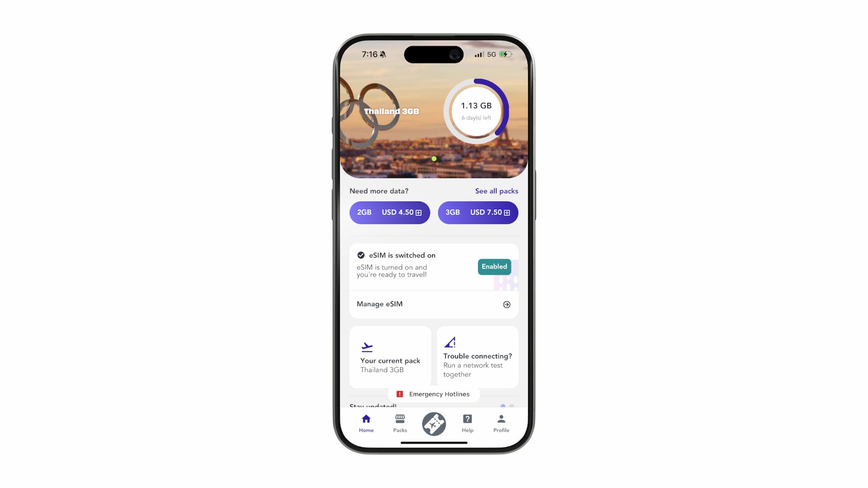
Task: Tap the Thailand 3GB data usage ring
Action: tap(476, 110)
